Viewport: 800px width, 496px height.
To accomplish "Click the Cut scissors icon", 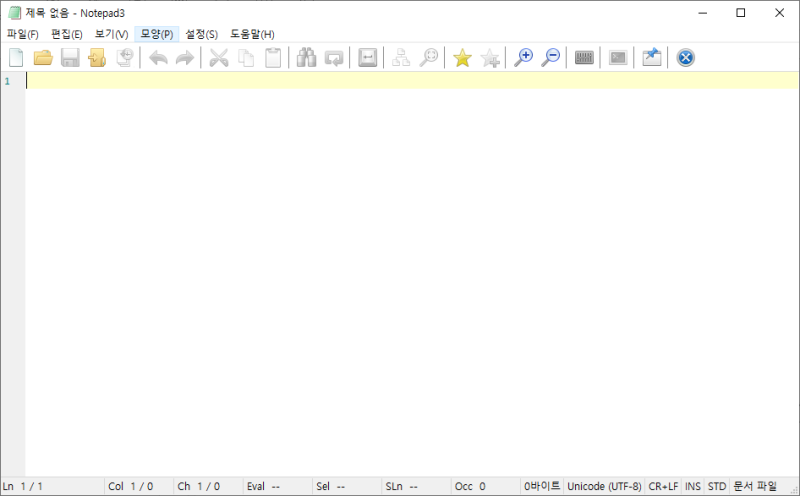I will [219, 58].
